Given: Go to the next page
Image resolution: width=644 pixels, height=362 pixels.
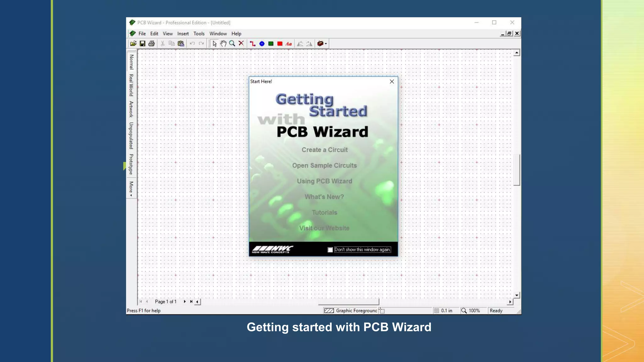Looking at the screenshot, I should coord(185,302).
